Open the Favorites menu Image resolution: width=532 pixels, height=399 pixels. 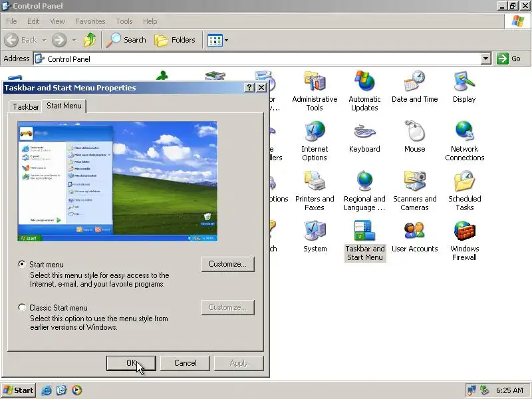pos(90,21)
